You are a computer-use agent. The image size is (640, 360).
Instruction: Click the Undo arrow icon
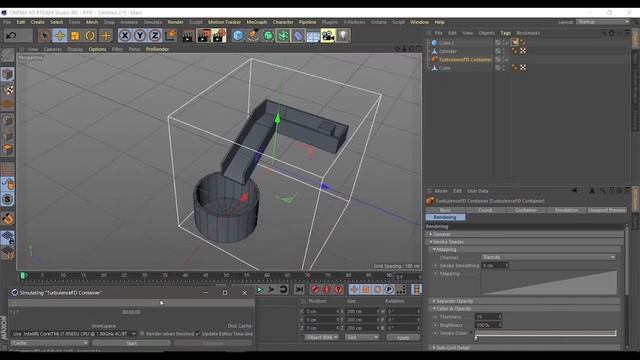[x=11, y=36]
